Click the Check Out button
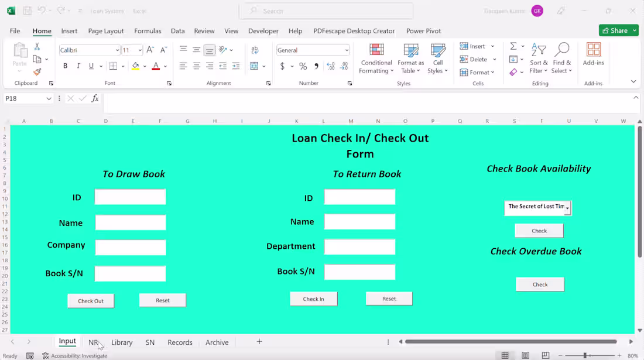 pos(91,300)
